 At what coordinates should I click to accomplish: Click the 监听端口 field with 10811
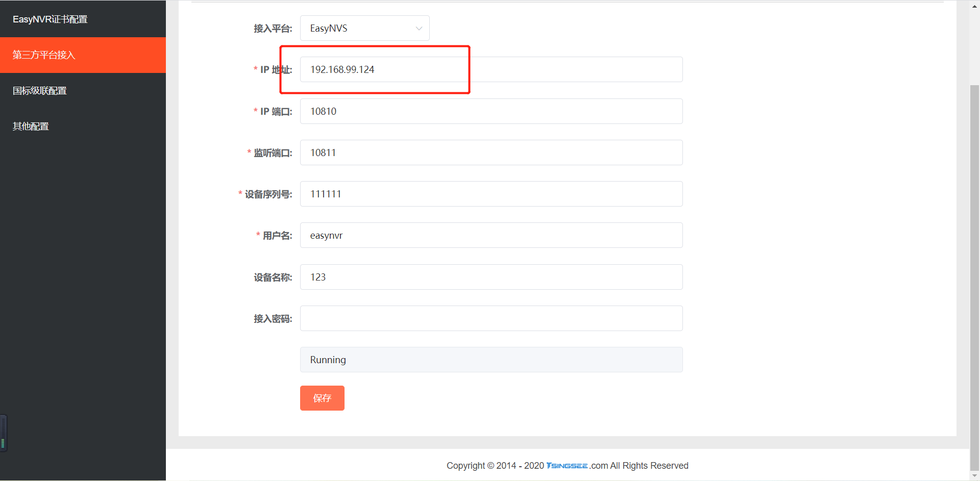tap(491, 153)
